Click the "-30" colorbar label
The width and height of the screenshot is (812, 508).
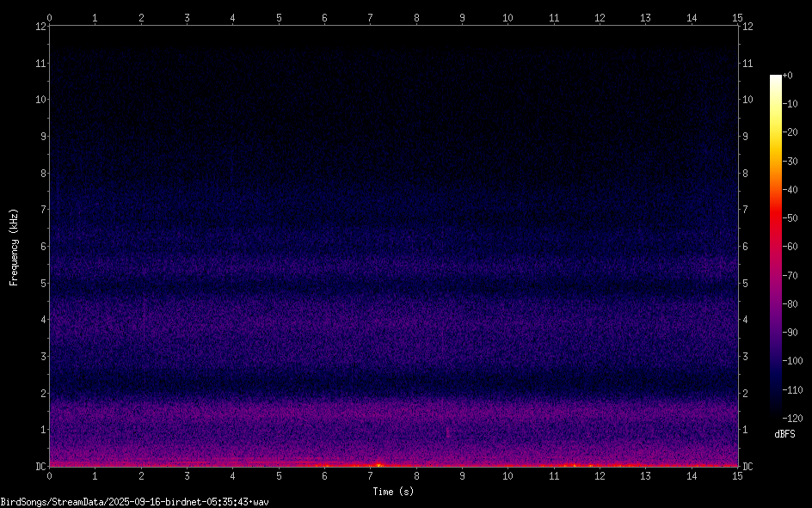click(x=790, y=162)
